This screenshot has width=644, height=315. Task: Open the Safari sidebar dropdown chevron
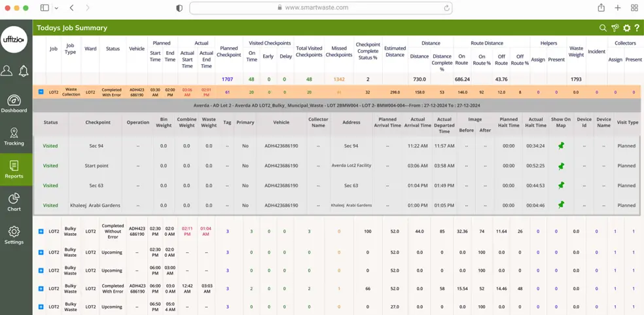coord(56,8)
